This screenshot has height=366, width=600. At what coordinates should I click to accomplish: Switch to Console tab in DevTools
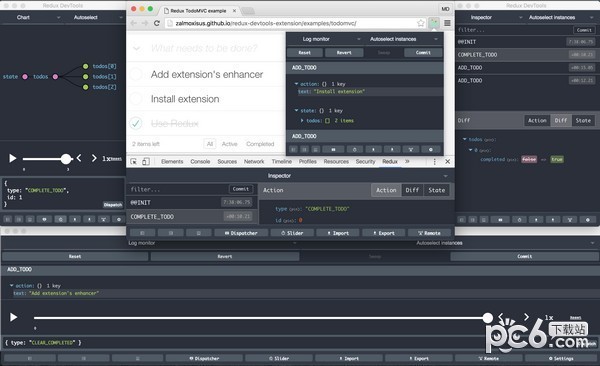200,162
